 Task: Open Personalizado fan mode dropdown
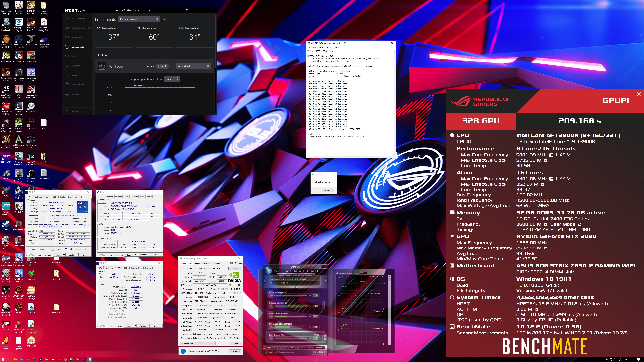tap(193, 66)
